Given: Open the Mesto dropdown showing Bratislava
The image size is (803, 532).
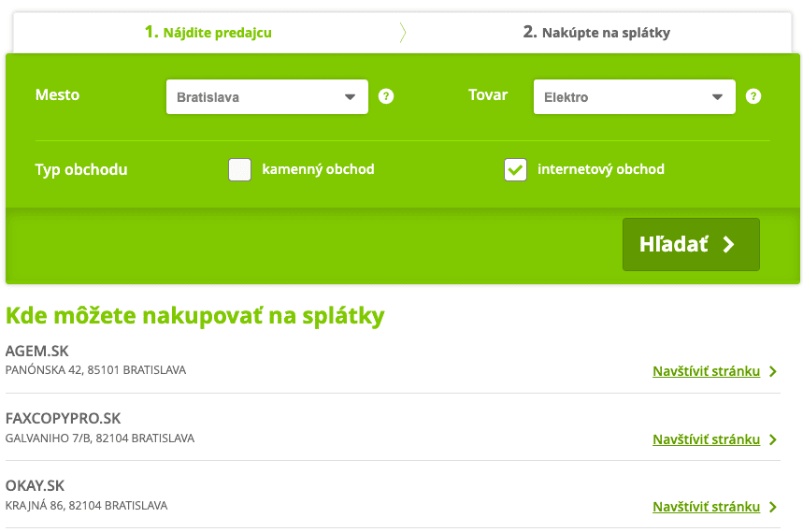Looking at the screenshot, I should click(x=266, y=96).
